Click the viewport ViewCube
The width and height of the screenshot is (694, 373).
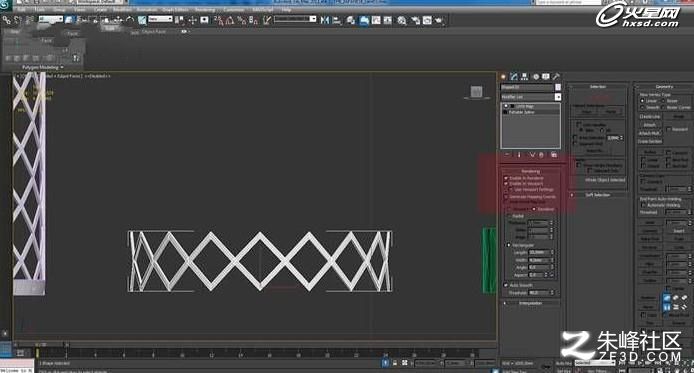pyautogui.click(x=476, y=92)
